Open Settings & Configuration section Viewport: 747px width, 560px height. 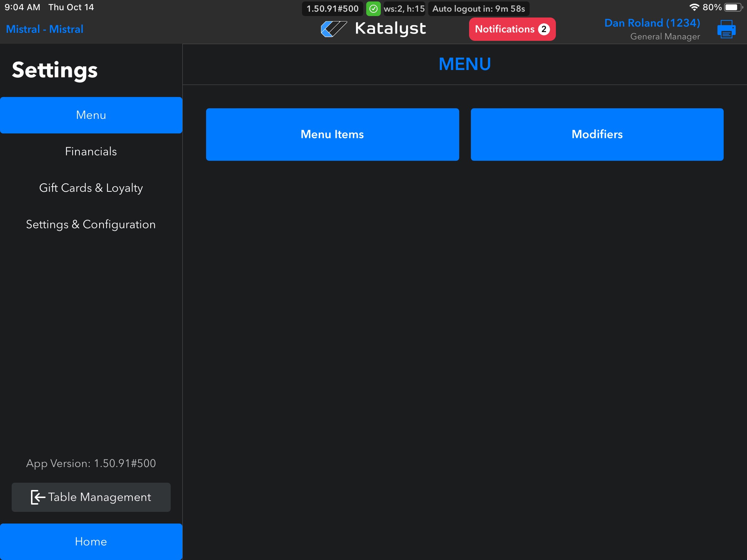(91, 225)
